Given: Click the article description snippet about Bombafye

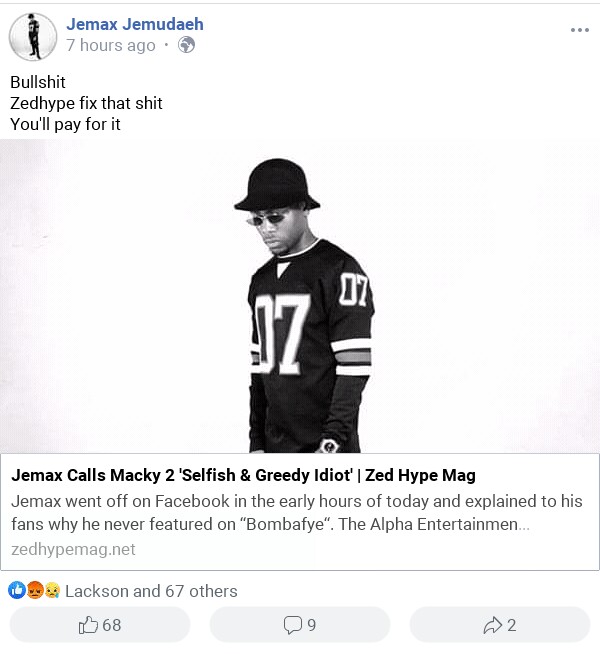Looking at the screenshot, I should click(270, 512).
